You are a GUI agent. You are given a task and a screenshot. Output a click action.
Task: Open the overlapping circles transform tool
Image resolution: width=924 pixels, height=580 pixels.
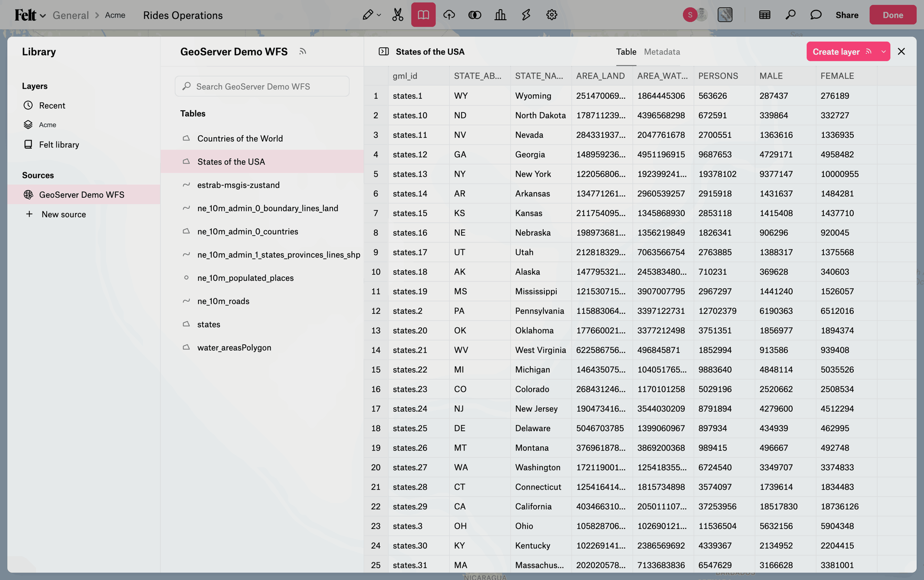[475, 15]
